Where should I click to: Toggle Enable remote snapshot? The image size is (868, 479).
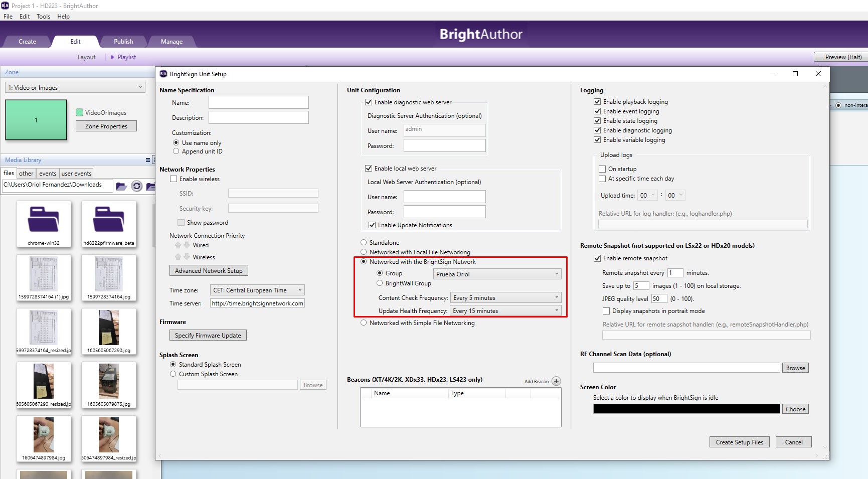pyautogui.click(x=597, y=258)
